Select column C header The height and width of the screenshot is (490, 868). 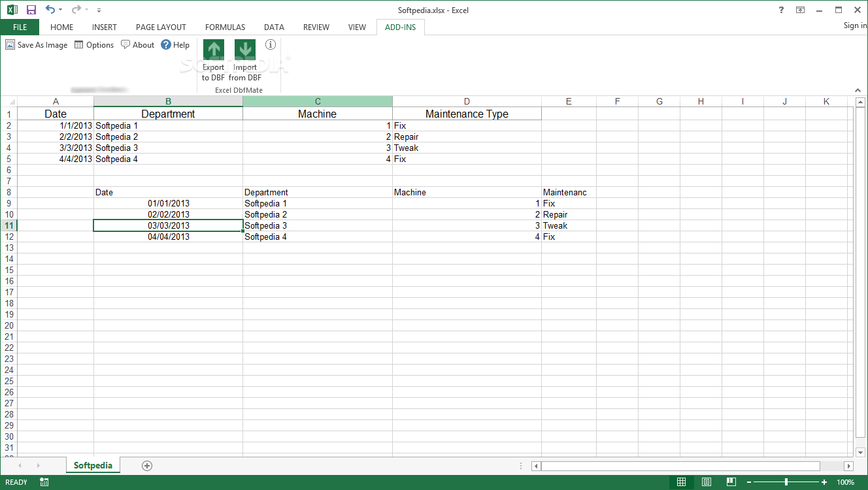click(318, 101)
